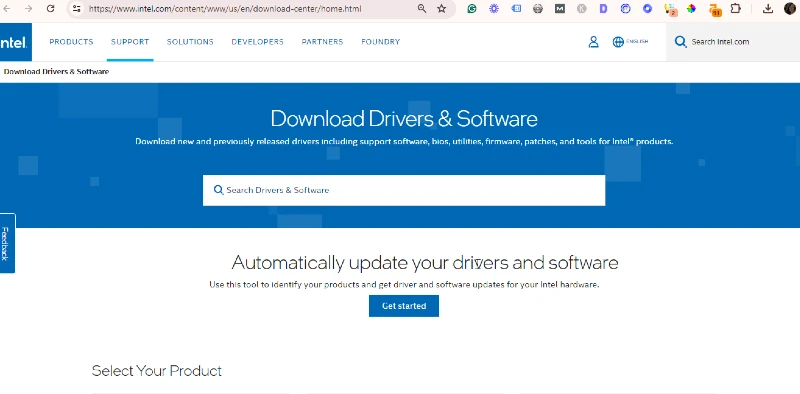Open the Feedback side tab
The width and height of the screenshot is (800, 394).
(7, 243)
